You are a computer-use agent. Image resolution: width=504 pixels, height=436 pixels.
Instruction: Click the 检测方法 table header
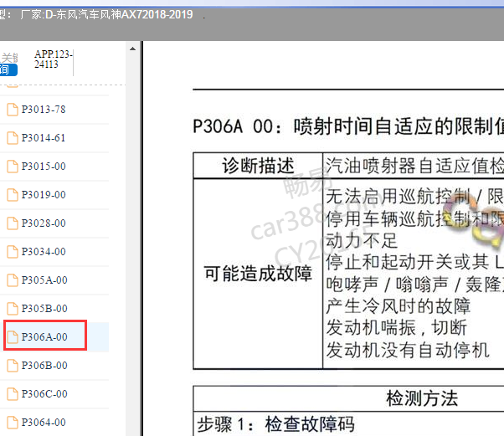[x=422, y=398]
